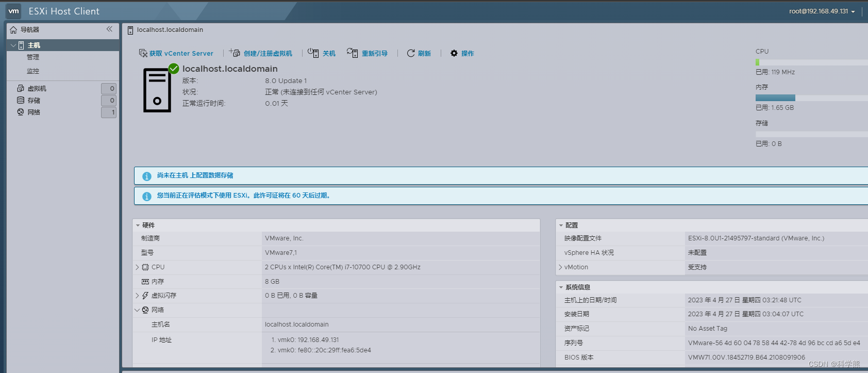Click the 尚未在主机上配置数据存储 message
The image size is (868, 373).
(x=195, y=175)
